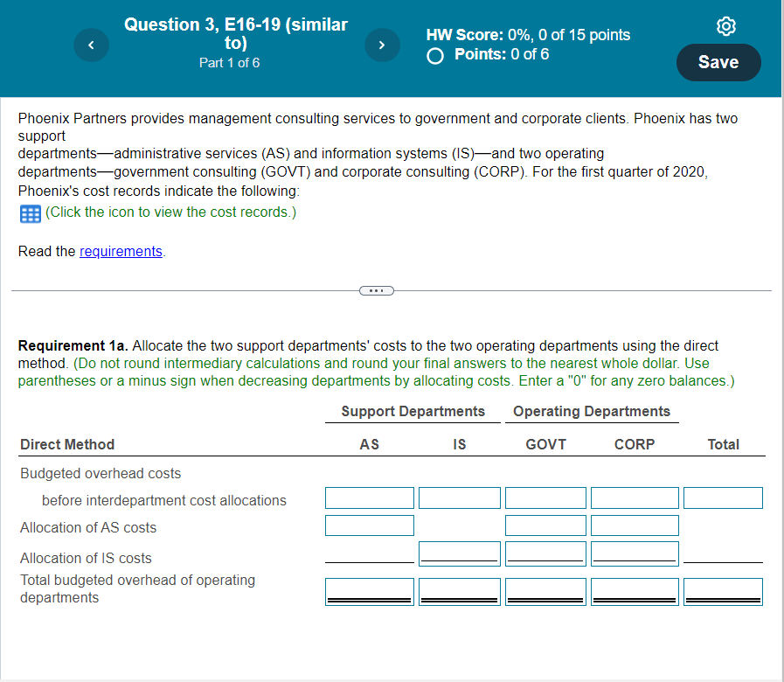This screenshot has width=784, height=682.
Task: Expand the question divider ellipsis control
Action: click(376, 290)
